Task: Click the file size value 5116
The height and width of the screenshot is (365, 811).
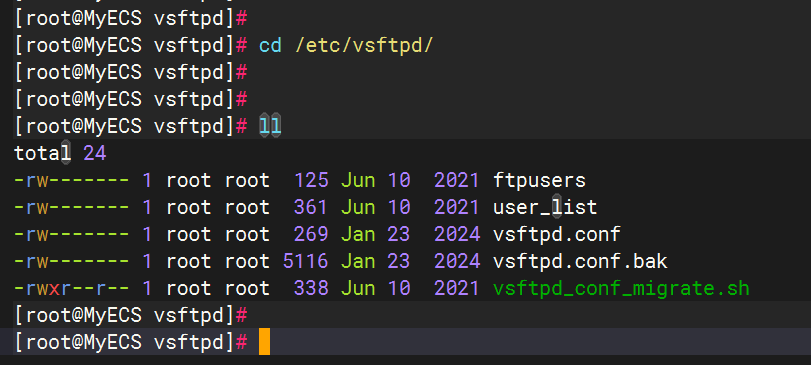Action: (x=305, y=261)
